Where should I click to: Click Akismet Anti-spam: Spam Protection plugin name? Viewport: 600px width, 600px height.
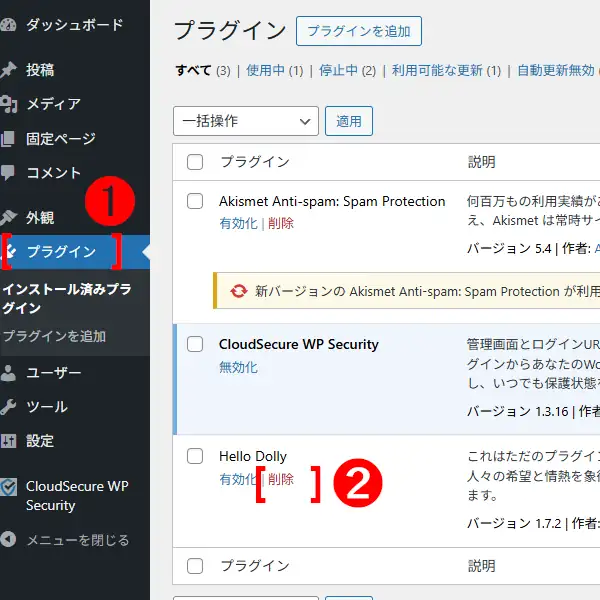[x=332, y=201]
